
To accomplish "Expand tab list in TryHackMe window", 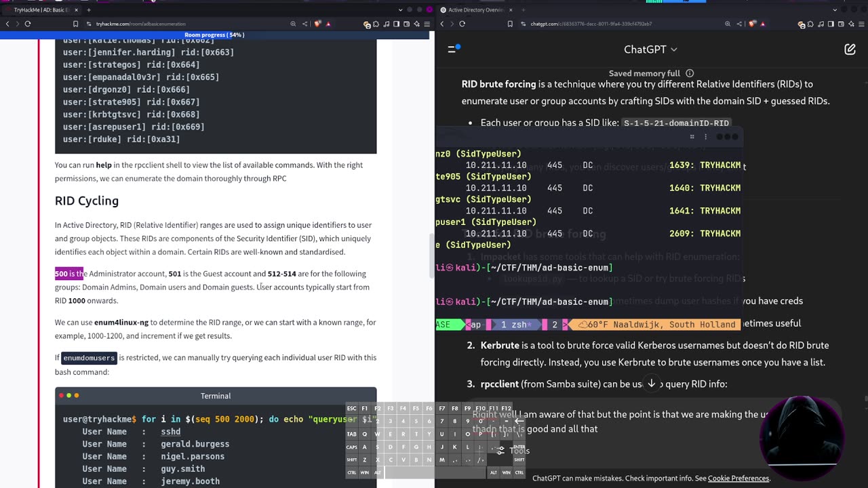I will click(x=401, y=9).
